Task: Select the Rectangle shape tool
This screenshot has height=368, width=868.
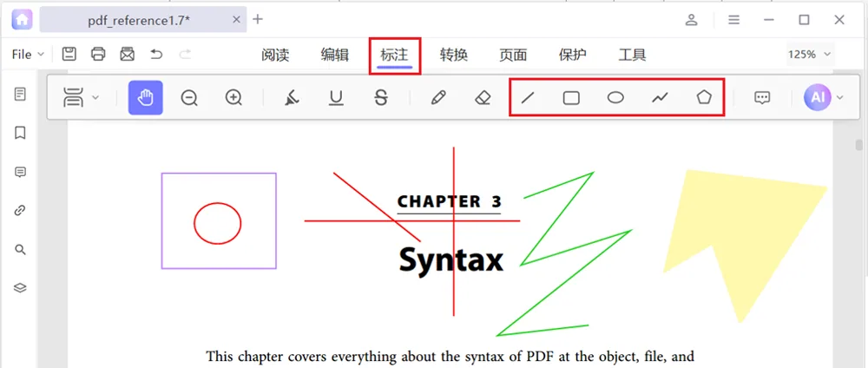Action: (x=571, y=98)
